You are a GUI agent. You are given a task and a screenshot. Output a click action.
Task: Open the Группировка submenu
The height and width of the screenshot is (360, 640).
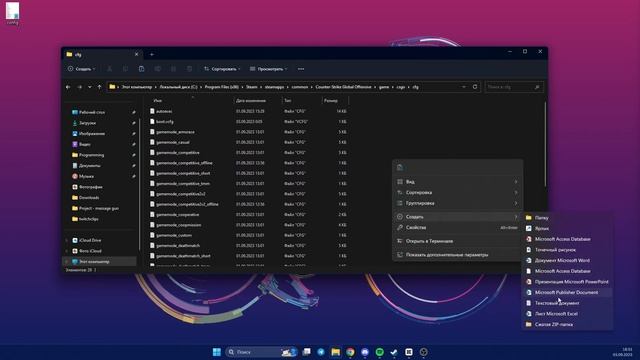coord(458,203)
